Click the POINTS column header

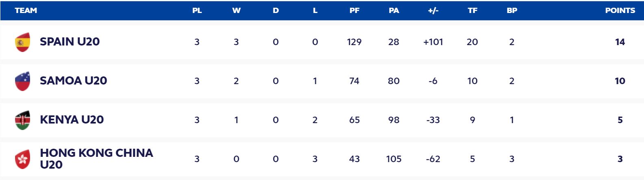point(620,11)
